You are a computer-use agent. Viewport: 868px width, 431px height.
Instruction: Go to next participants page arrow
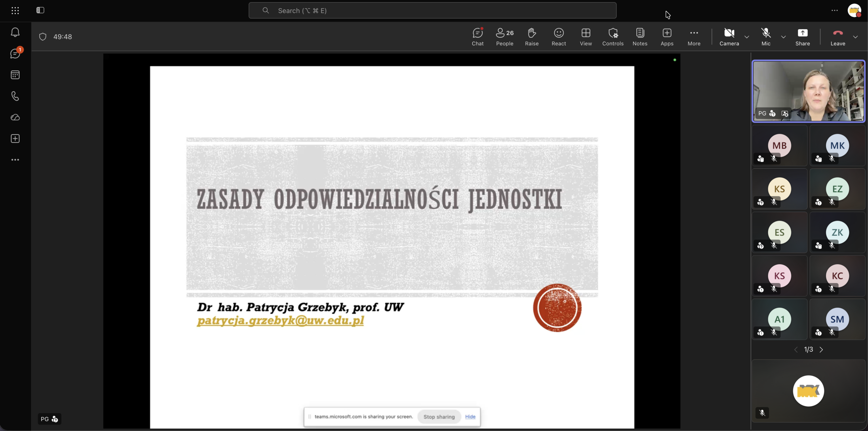(821, 349)
